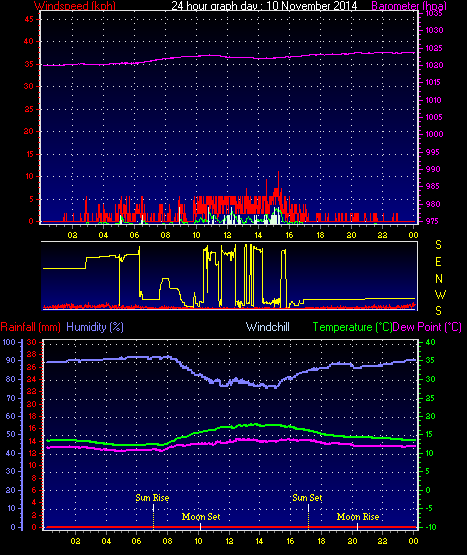Click the 975 barometer scale value
467x555 pixels.
tap(432, 221)
